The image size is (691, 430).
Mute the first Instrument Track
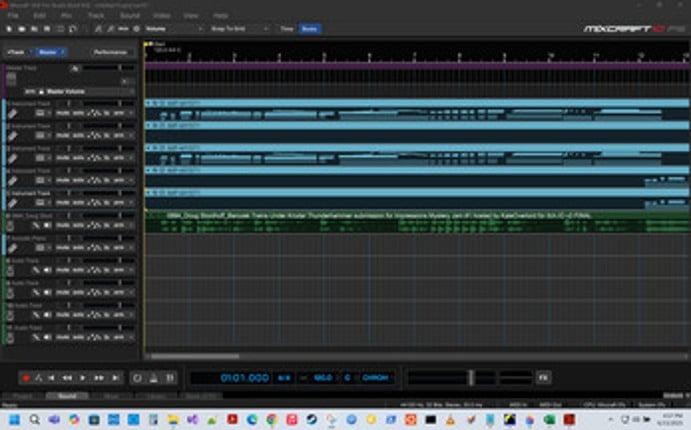click(x=62, y=114)
